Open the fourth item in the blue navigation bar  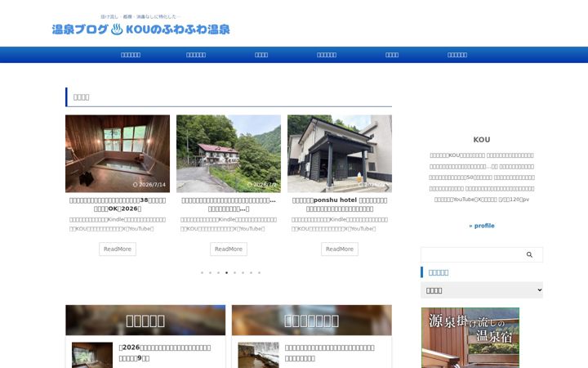pos(326,55)
